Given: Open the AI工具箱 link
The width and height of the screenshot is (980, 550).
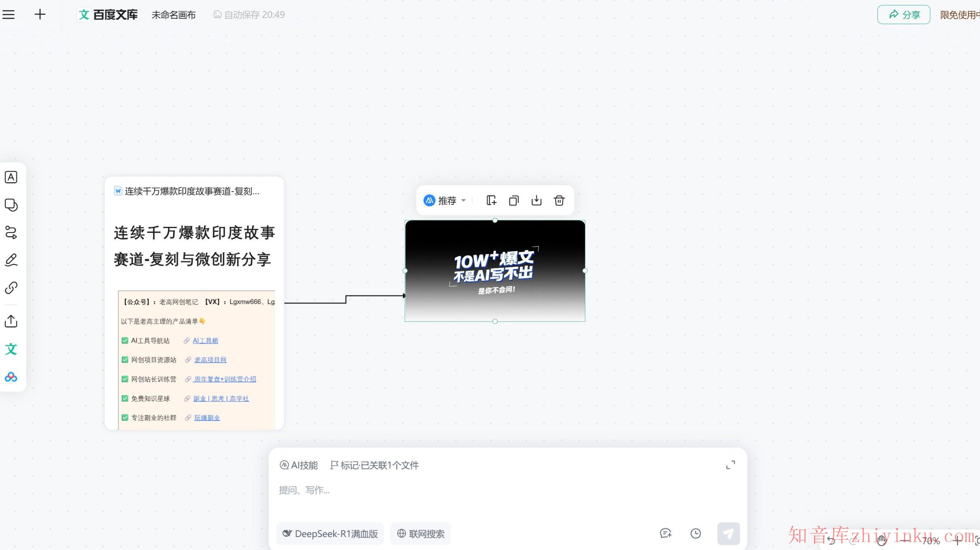Looking at the screenshot, I should [205, 340].
